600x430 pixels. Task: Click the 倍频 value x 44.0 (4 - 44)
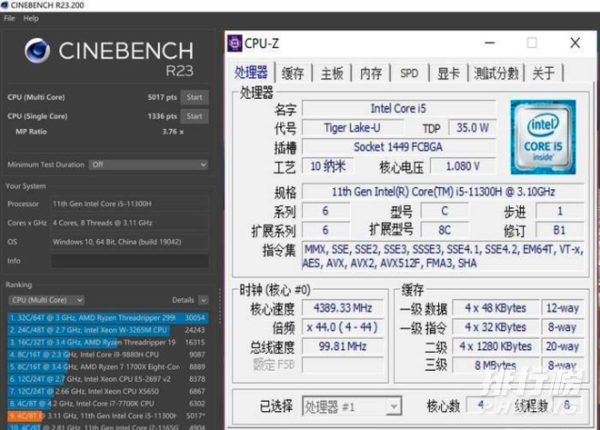tap(343, 327)
